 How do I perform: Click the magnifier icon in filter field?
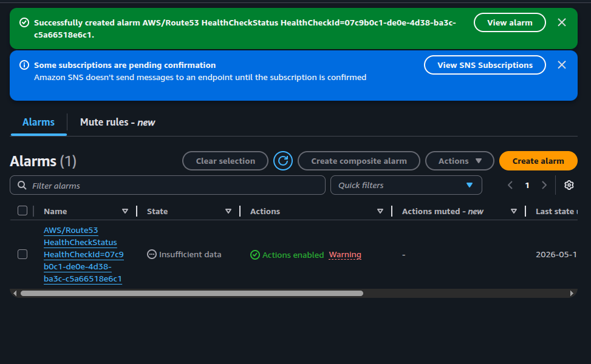point(22,185)
